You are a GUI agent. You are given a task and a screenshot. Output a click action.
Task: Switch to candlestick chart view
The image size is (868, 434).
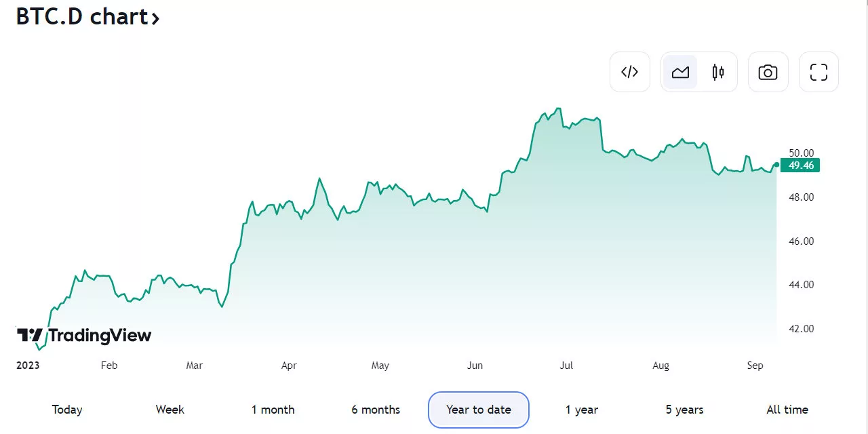point(718,72)
